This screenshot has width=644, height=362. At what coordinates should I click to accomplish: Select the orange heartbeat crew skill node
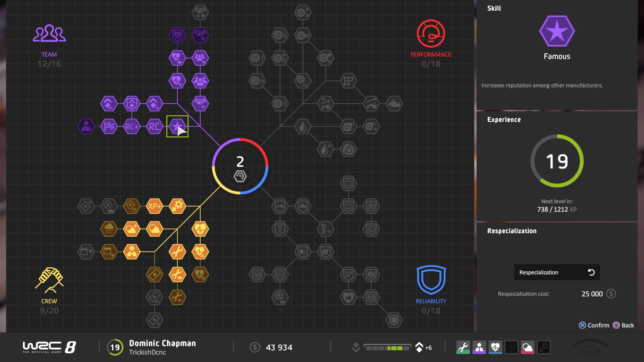pyautogui.click(x=200, y=229)
